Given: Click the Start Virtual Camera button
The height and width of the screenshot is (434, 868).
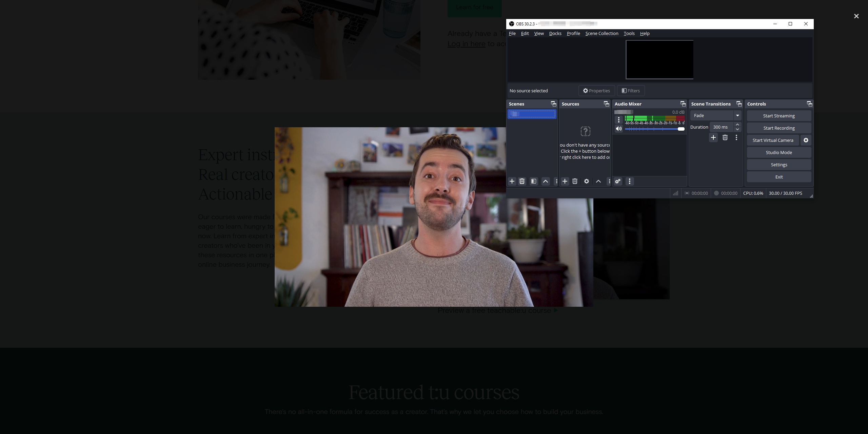Looking at the screenshot, I should coord(773,140).
